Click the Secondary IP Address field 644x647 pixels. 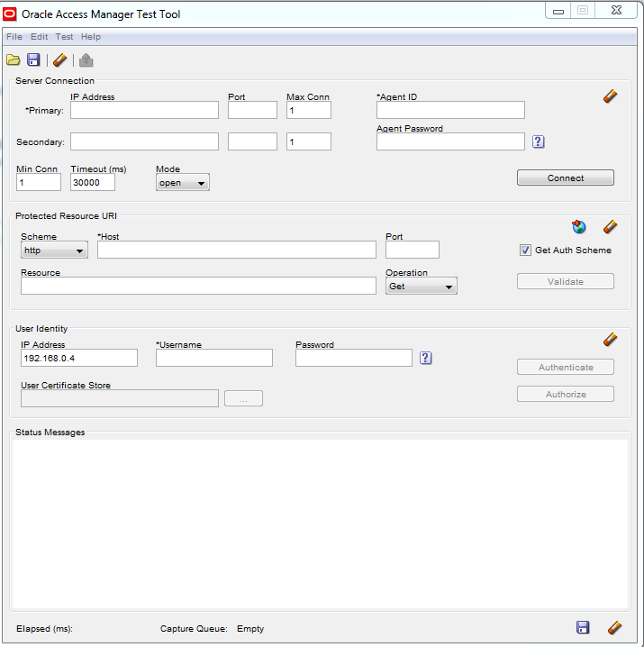(x=144, y=141)
